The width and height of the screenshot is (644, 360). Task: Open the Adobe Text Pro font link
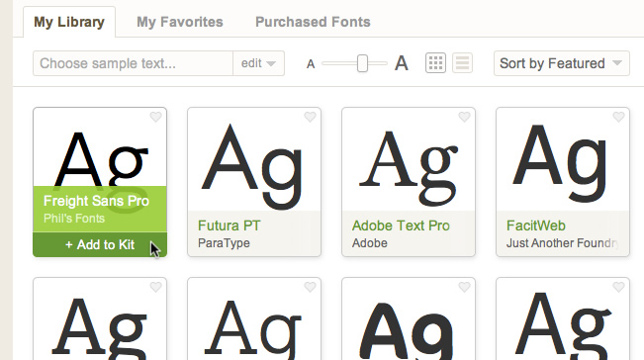pyautogui.click(x=401, y=225)
